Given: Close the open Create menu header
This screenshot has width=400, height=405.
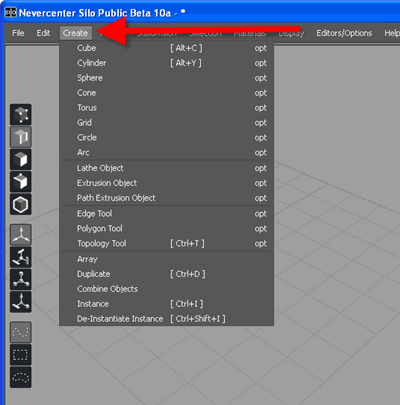Looking at the screenshot, I should coord(76,33).
